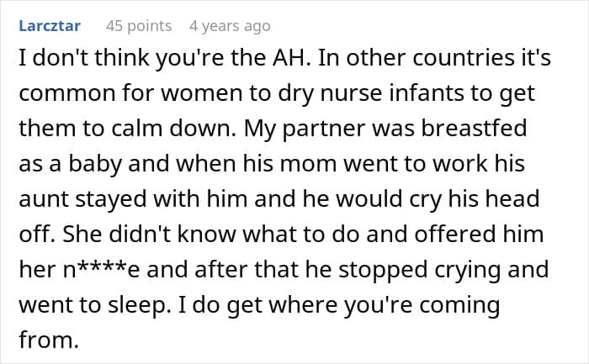Click the word sleep in the comment

(x=136, y=304)
